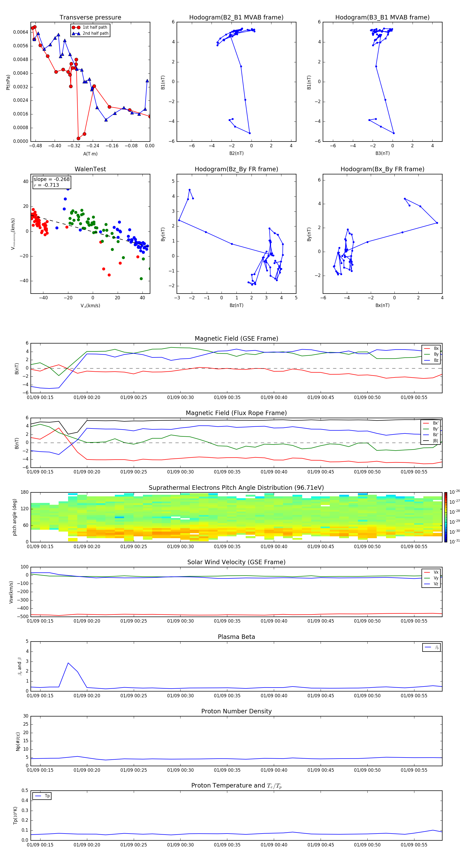The image size is (473, 868).
Task: Click the "Pt(nPa)" axis label
Action: tap(8, 82)
